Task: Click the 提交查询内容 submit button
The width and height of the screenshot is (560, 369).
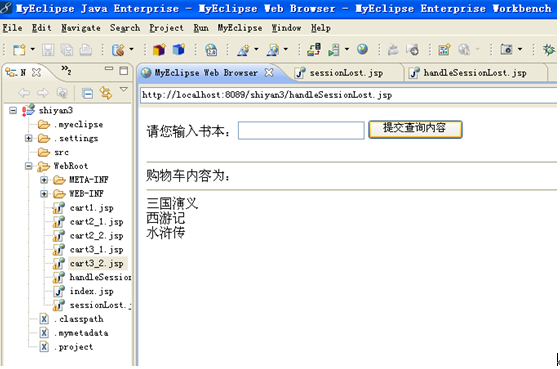Action: 415,129
